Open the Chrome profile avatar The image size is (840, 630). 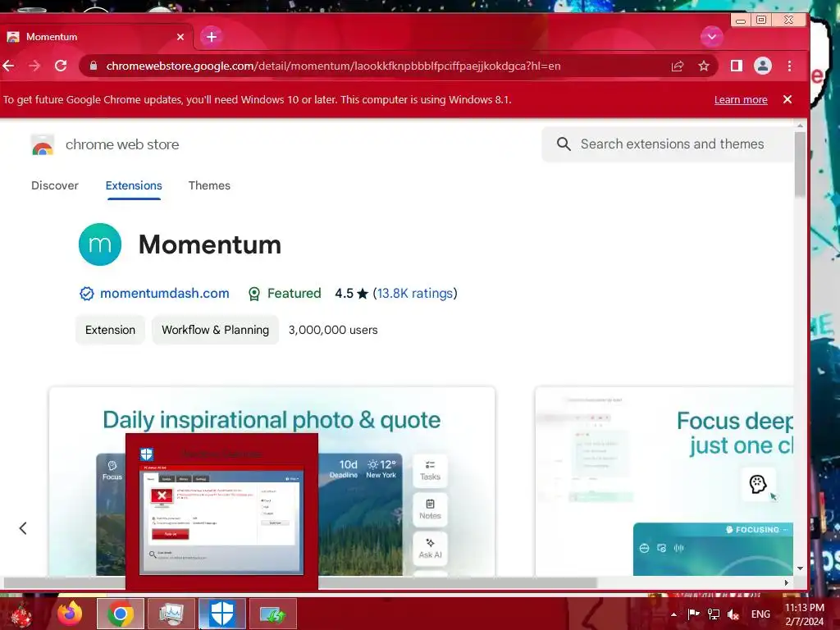(762, 66)
